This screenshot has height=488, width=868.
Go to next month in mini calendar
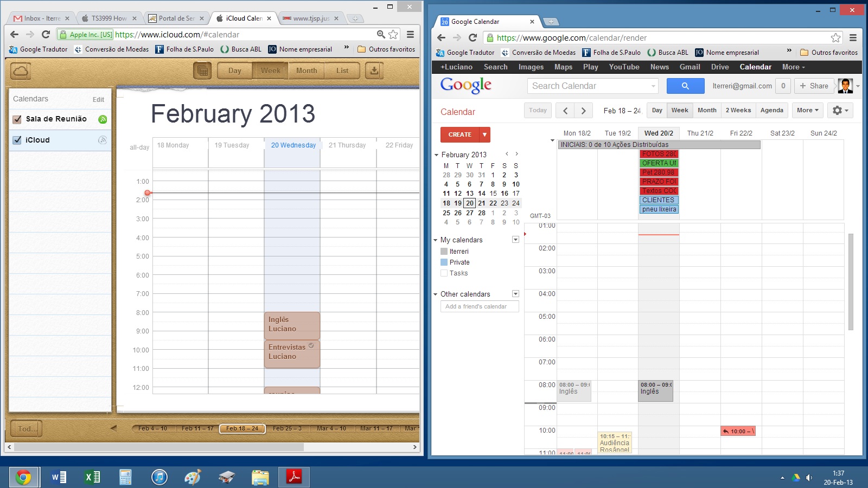pyautogui.click(x=516, y=154)
